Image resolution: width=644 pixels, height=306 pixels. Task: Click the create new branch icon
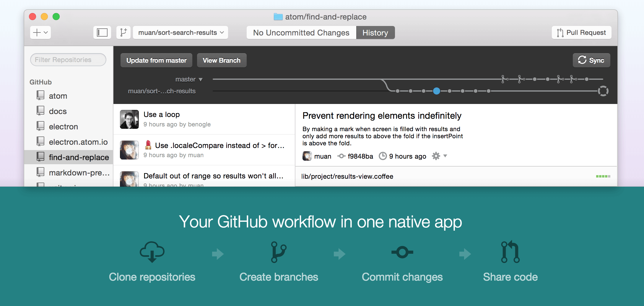coord(123,32)
